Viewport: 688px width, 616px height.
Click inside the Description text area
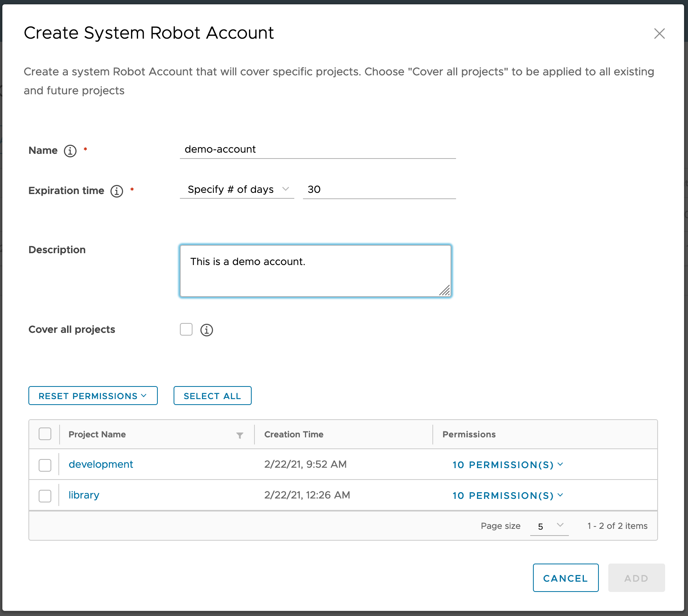pos(316,271)
